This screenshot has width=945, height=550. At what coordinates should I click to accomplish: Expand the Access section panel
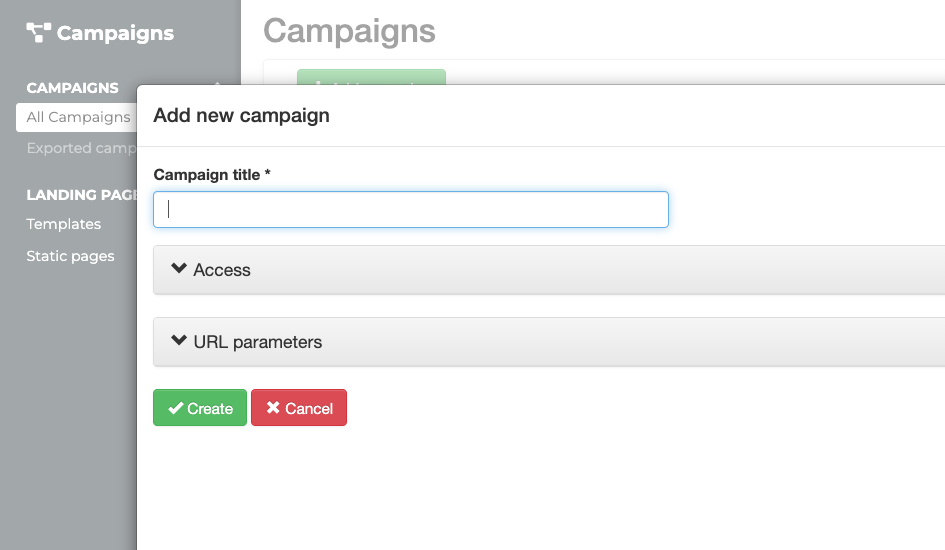click(549, 270)
